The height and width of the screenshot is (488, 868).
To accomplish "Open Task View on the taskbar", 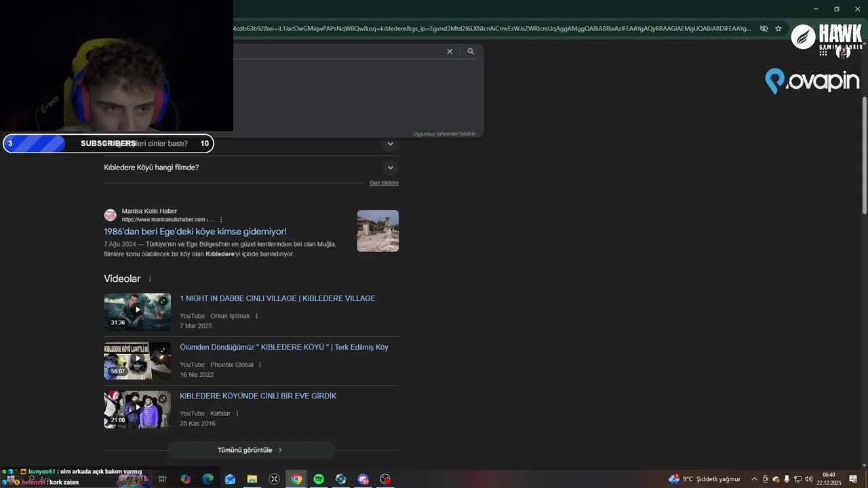I will 163,479.
